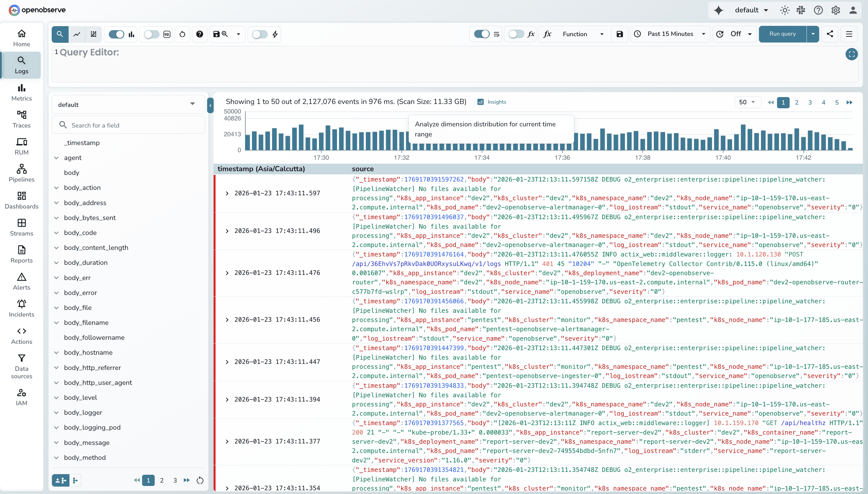The height and width of the screenshot is (494, 868).
Task: Navigate to Metrics in the sidebar
Action: tap(21, 92)
